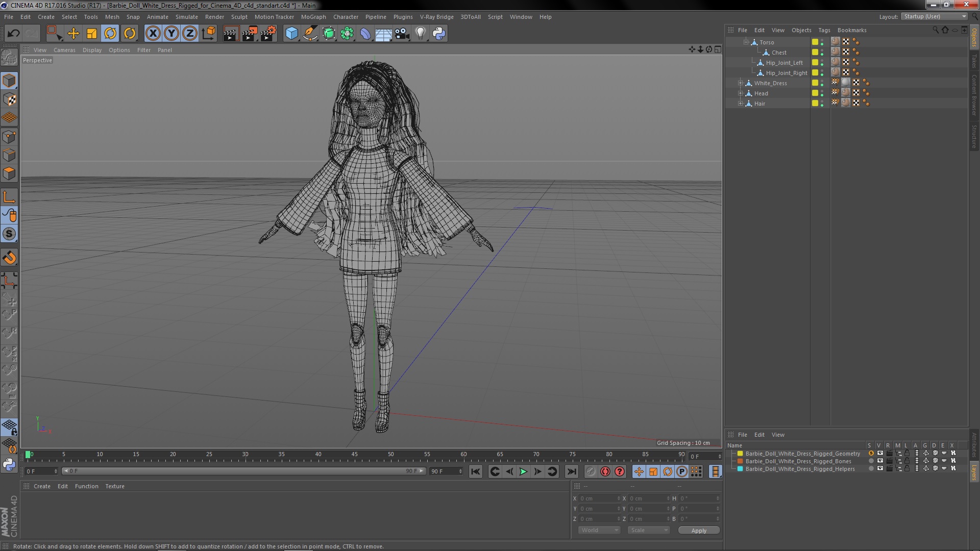Screen dimensions: 980x551
Task: Click the Python script icon in toolbar
Action: click(x=438, y=34)
